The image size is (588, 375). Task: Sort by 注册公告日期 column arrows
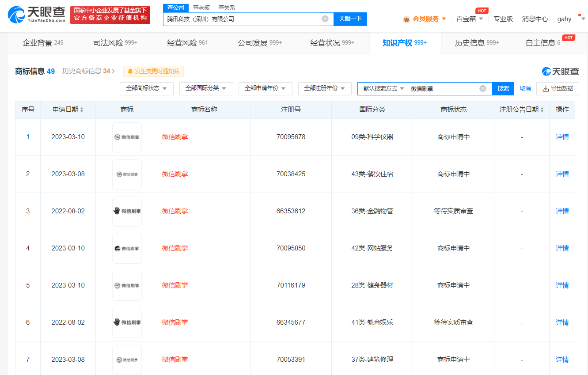[x=542, y=110]
